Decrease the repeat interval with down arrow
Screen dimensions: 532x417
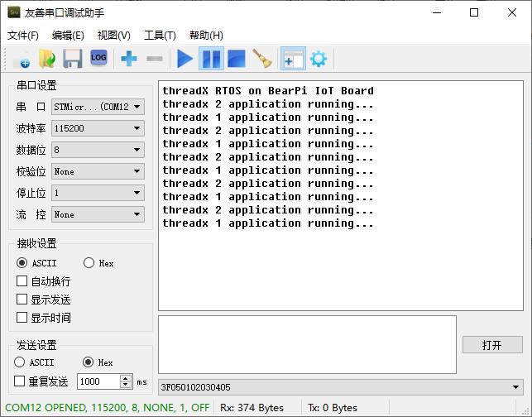pyautogui.click(x=126, y=385)
